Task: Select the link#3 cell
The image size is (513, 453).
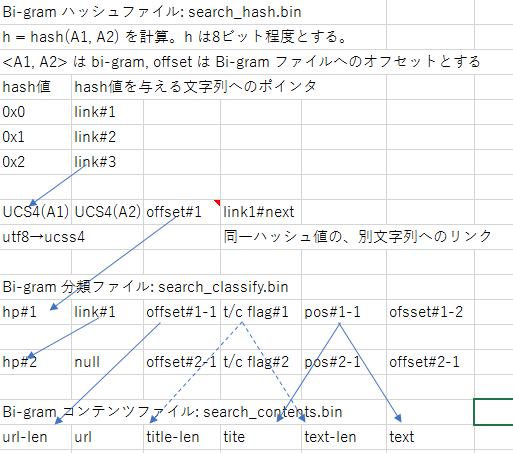Action: tap(107, 162)
